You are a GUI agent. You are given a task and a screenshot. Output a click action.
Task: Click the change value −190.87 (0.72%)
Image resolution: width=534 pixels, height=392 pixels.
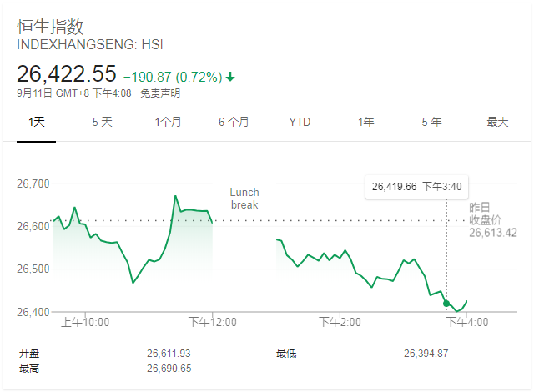(x=173, y=78)
